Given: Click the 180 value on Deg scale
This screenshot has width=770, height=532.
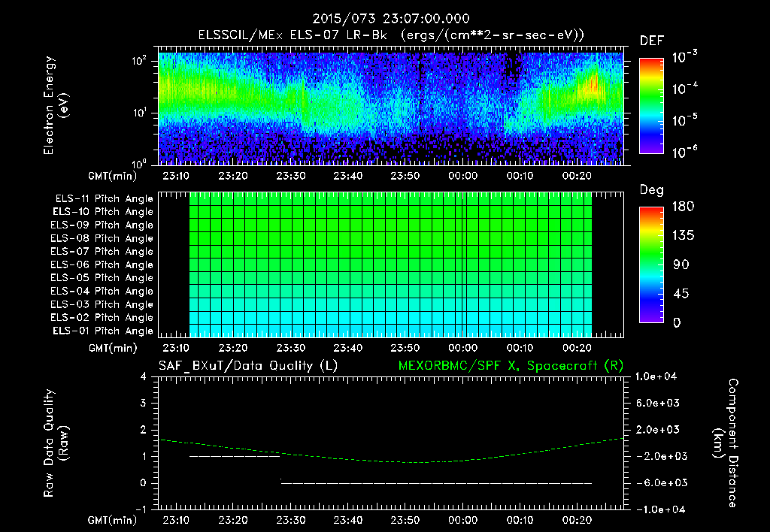Looking at the screenshot, I should [x=683, y=206].
